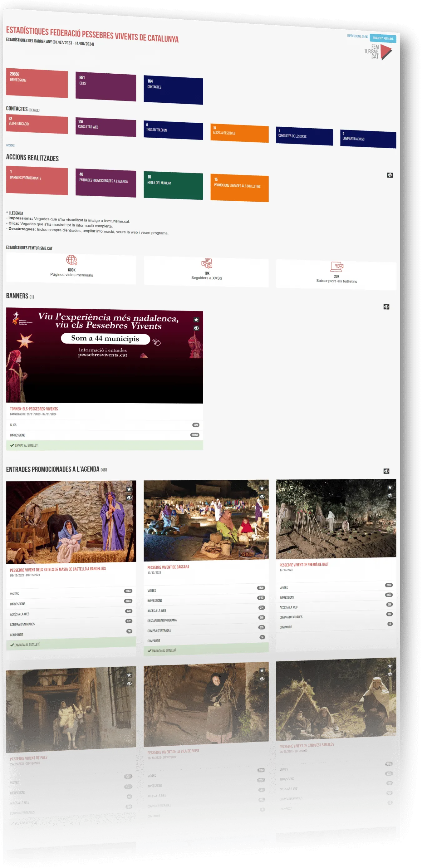The image size is (422, 868).
Task: Hide the Banners section
Action: [386, 306]
